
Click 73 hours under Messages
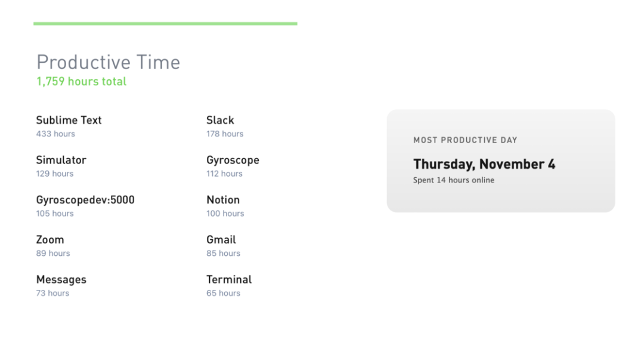pos(52,293)
